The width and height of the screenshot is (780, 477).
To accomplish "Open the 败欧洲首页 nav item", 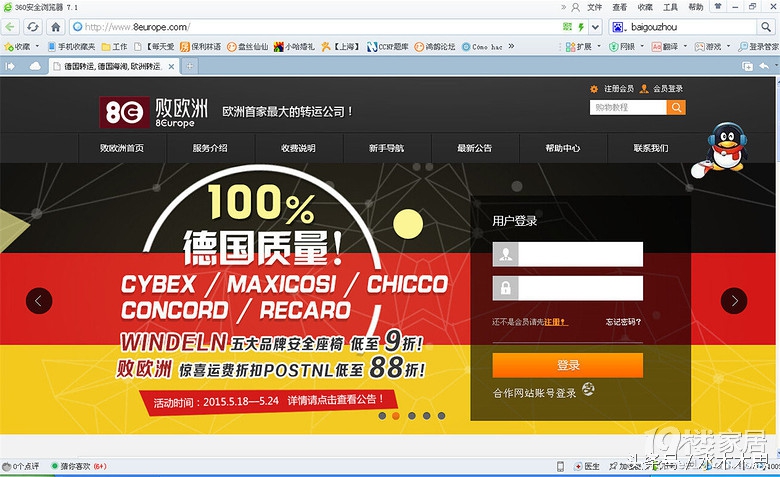I will pos(122,148).
